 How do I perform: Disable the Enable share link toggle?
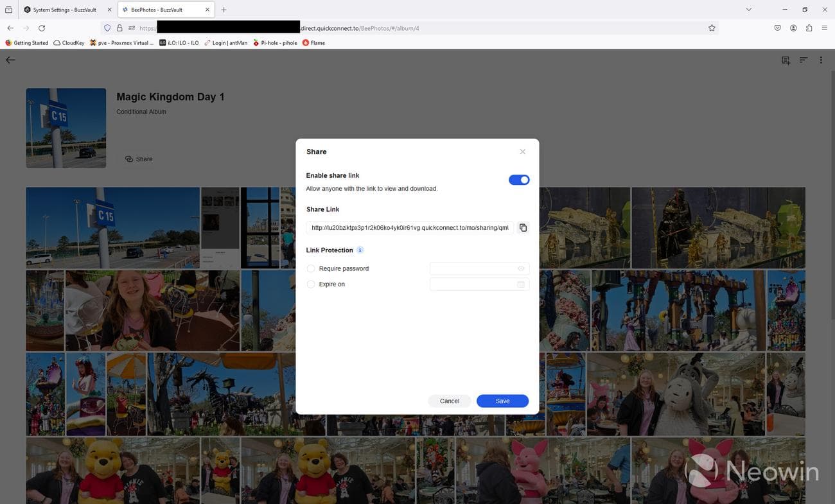(519, 180)
